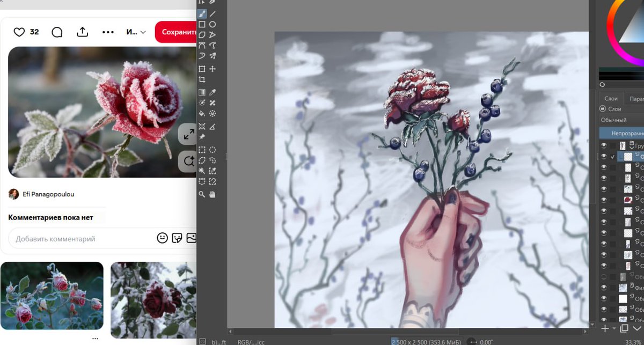
Task: Select the Freehand Selection tool
Action: (213, 160)
